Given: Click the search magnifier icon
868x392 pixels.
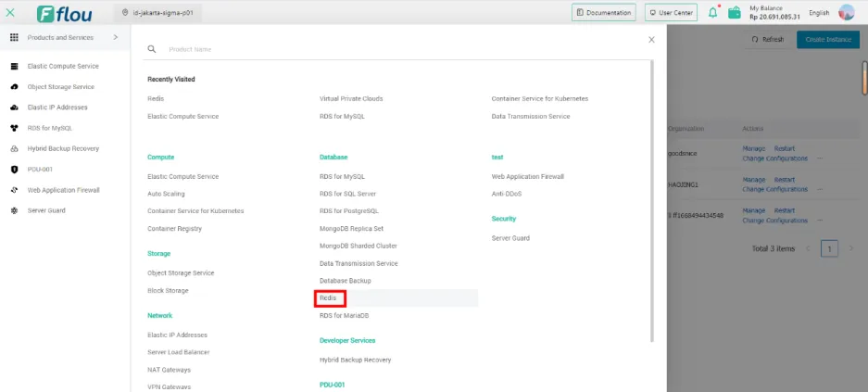Looking at the screenshot, I should (152, 49).
